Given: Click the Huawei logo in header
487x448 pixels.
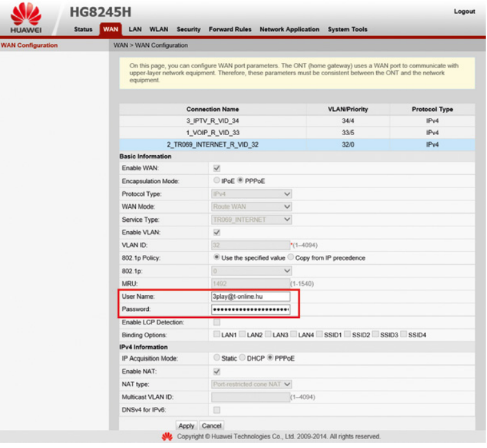Looking at the screenshot, I should pos(26,17).
